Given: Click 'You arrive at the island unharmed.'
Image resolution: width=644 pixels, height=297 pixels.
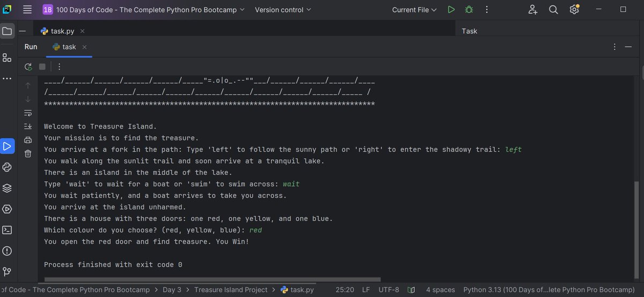Looking at the screenshot, I should point(115,207).
